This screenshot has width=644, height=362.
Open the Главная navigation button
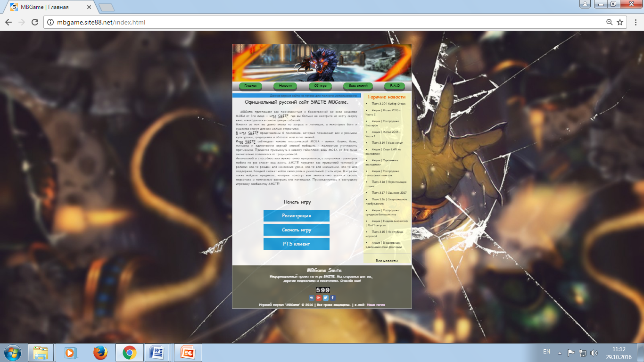251,86
